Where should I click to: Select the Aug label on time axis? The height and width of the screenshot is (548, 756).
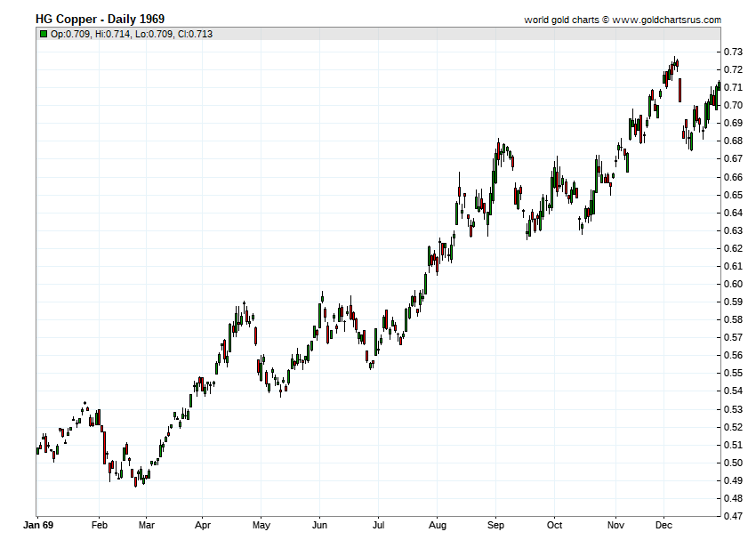click(437, 524)
